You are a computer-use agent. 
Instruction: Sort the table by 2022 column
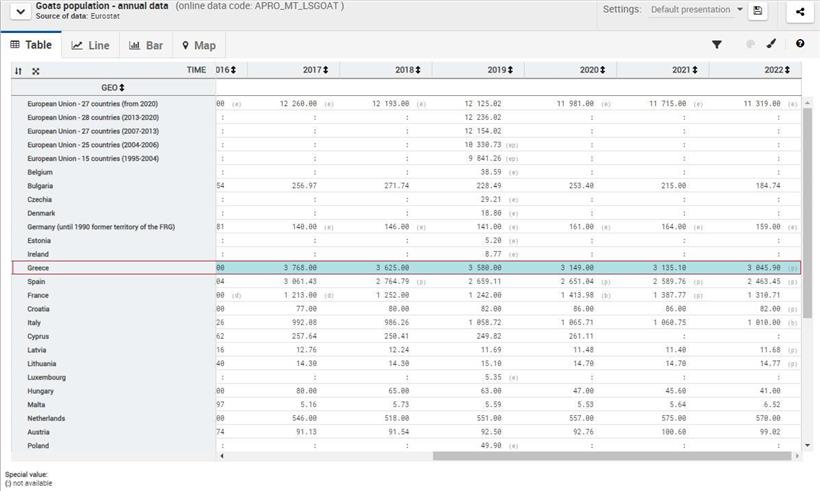(x=787, y=70)
